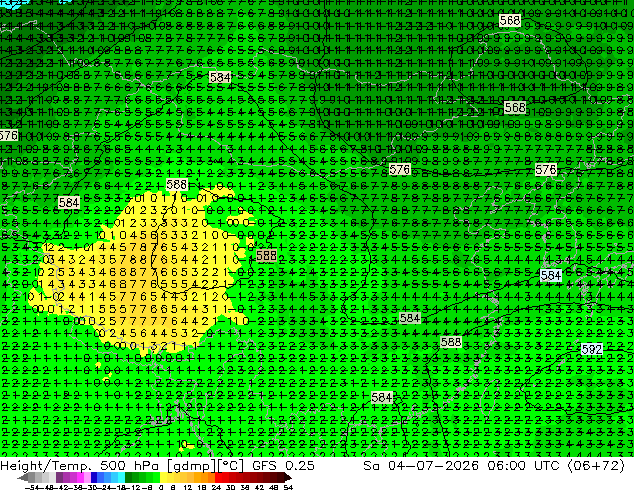
Task: Click the '06:00 UTC' time text
Action: pyautogui.click(x=523, y=466)
